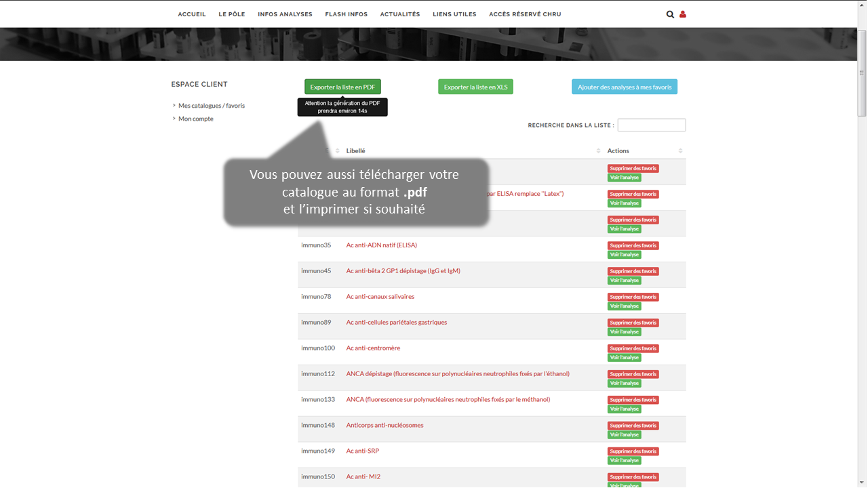Open ACCÈS RÉSERVÉ CHRU menu item
The height and width of the screenshot is (488, 868).
[x=525, y=14]
